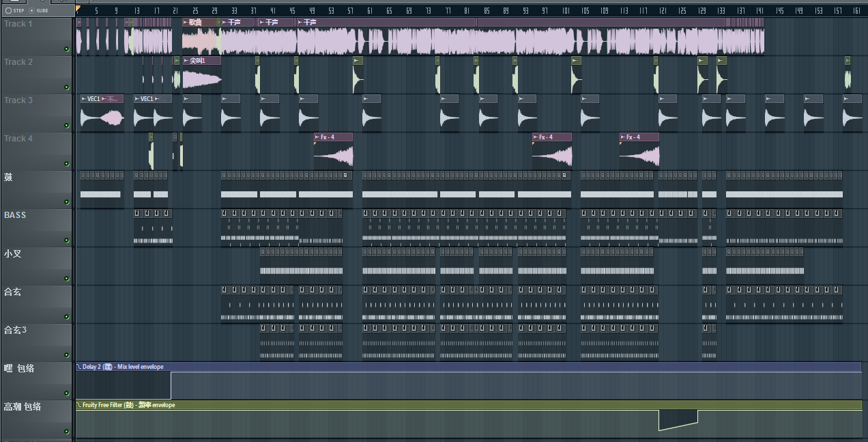Select the 合玄3 track label

(x=16, y=330)
